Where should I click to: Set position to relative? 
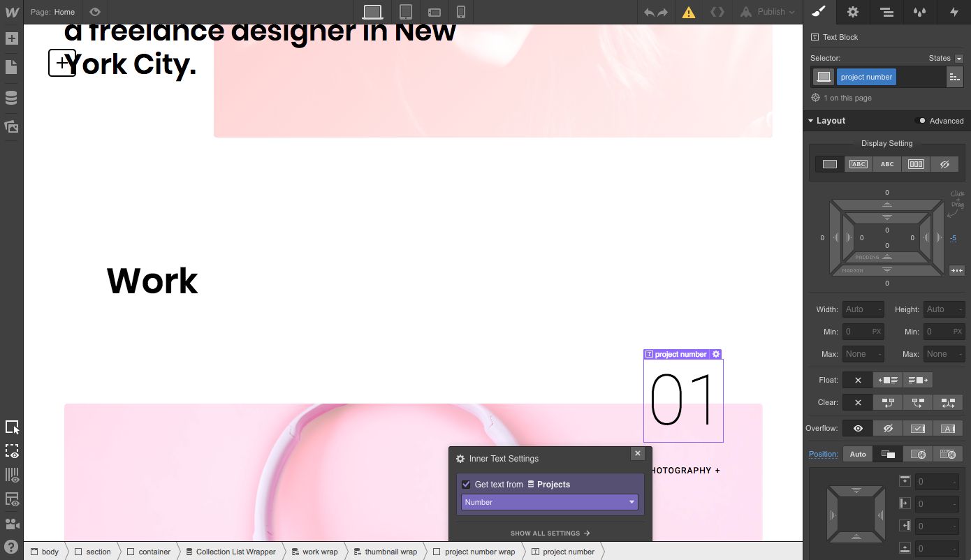888,454
